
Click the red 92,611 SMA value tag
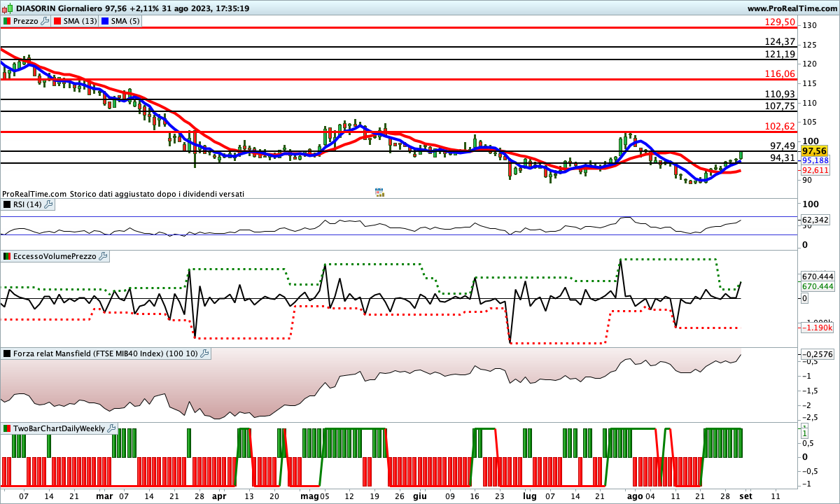[x=815, y=170]
